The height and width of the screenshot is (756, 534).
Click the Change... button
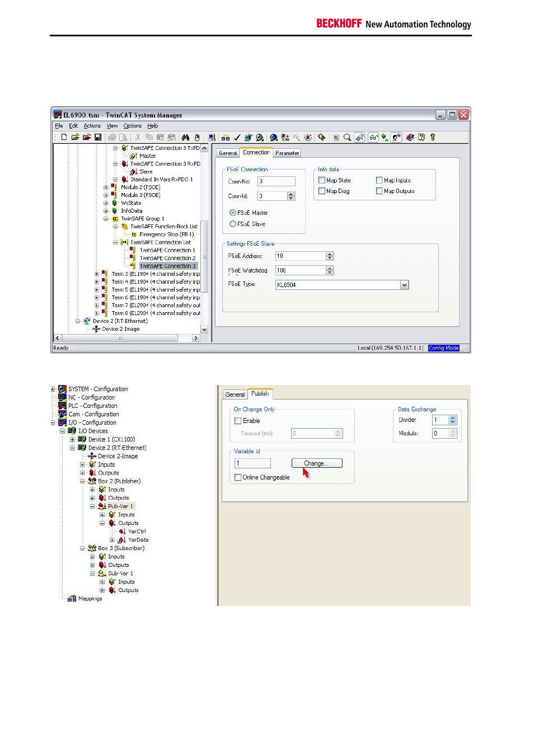(317, 463)
